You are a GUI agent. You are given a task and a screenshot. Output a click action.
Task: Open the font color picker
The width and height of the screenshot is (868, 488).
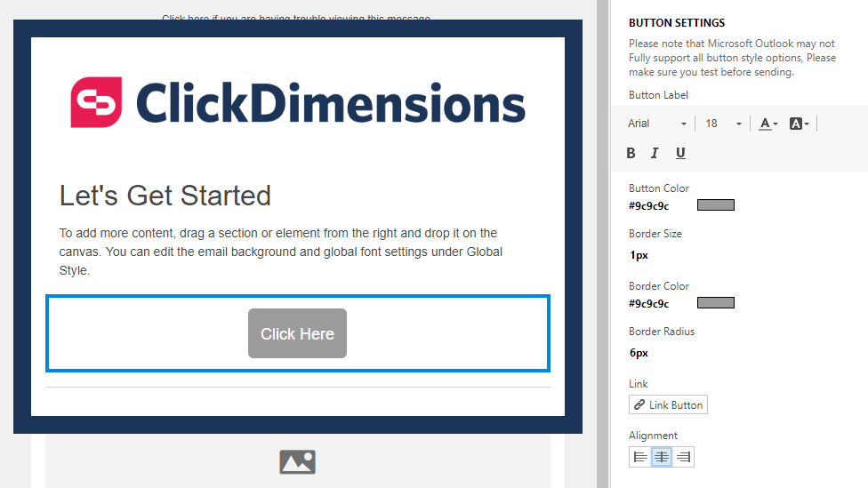point(768,124)
